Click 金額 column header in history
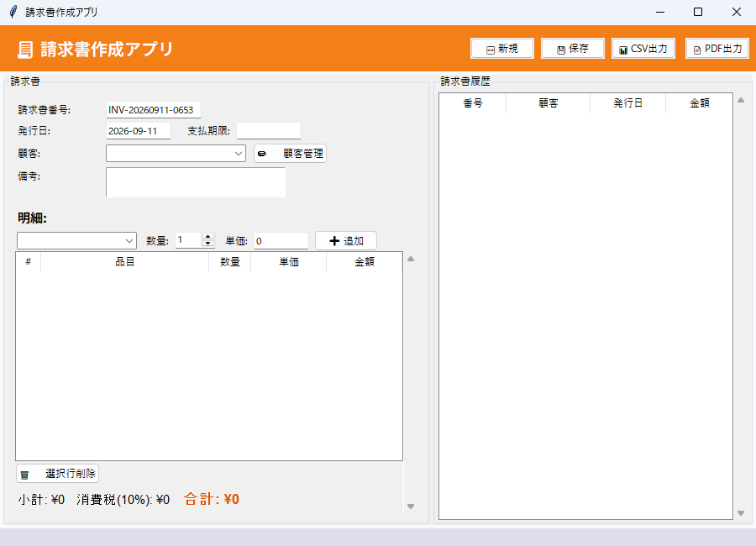This screenshot has height=546, width=756. [x=699, y=103]
